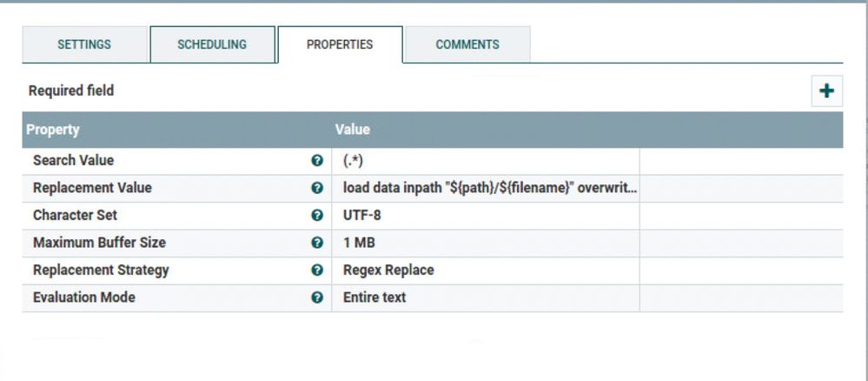
Task: Click the Value column header
Action: coord(352,130)
